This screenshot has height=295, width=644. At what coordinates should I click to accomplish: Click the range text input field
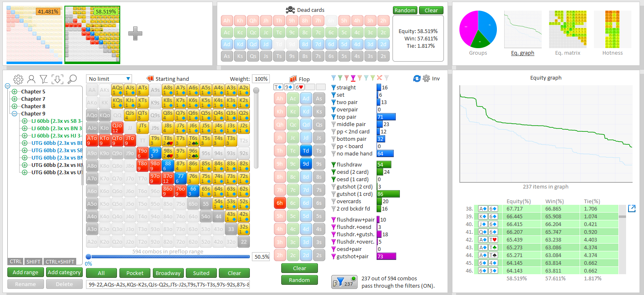168,284
